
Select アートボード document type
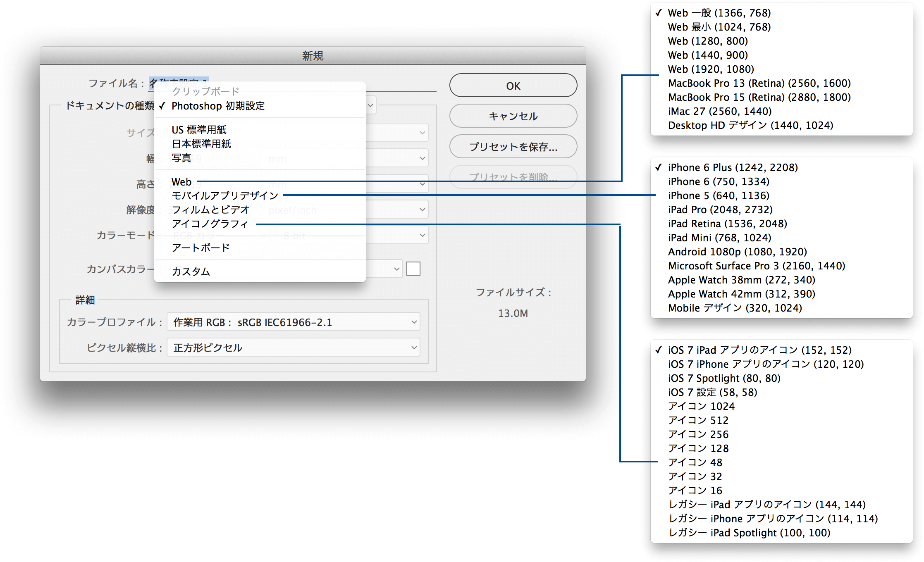click(x=260, y=248)
